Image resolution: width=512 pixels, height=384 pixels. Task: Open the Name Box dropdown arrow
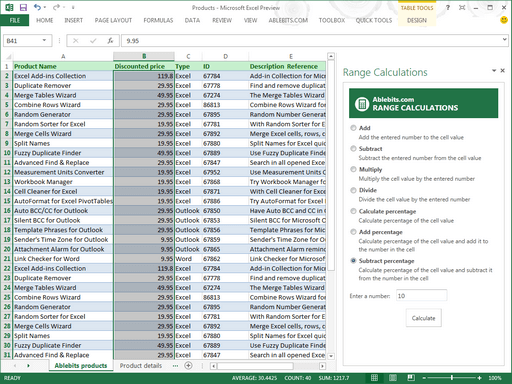pyautogui.click(x=44, y=41)
